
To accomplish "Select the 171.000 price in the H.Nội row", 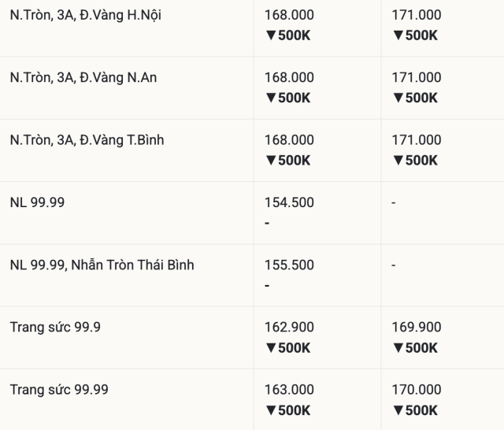I will click(x=416, y=15).
